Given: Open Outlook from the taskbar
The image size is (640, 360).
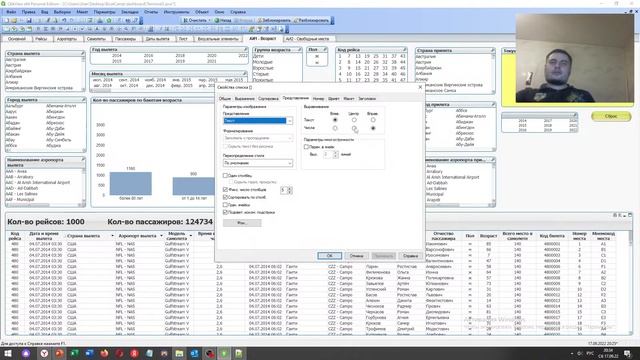Looking at the screenshot, I should (194, 353).
